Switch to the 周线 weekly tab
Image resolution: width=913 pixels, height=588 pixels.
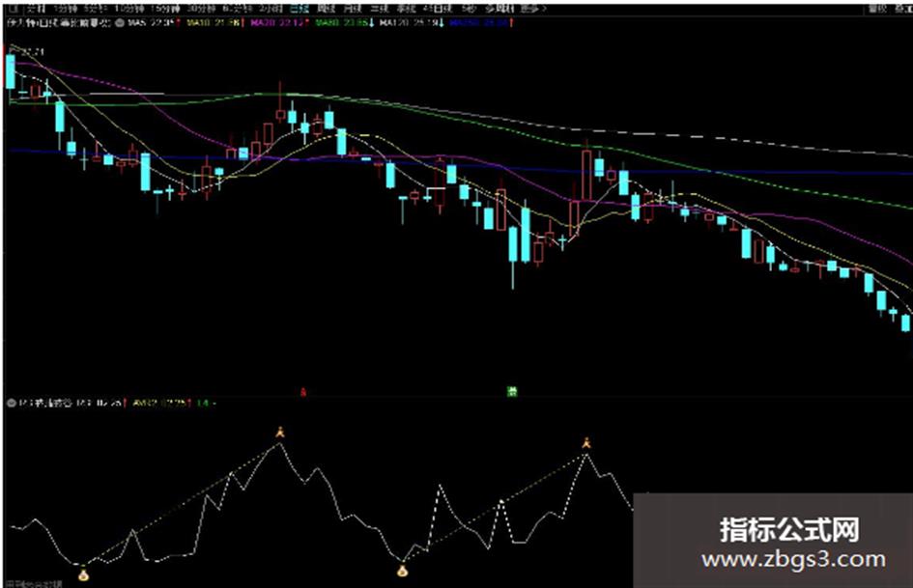pos(327,9)
